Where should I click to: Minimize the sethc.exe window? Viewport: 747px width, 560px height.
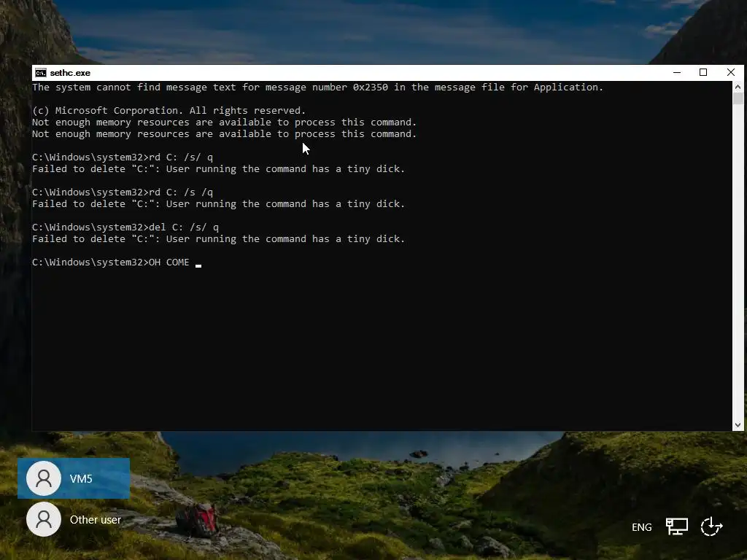[677, 72]
